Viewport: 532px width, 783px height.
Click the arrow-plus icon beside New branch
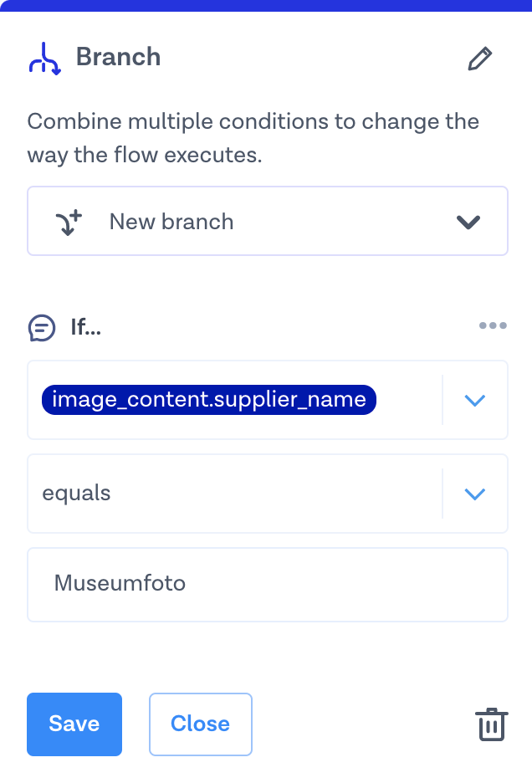69,223
